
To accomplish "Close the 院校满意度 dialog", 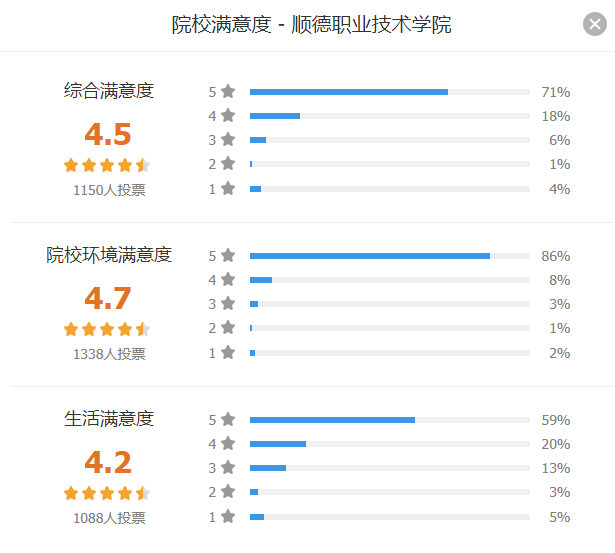I will 595,24.
